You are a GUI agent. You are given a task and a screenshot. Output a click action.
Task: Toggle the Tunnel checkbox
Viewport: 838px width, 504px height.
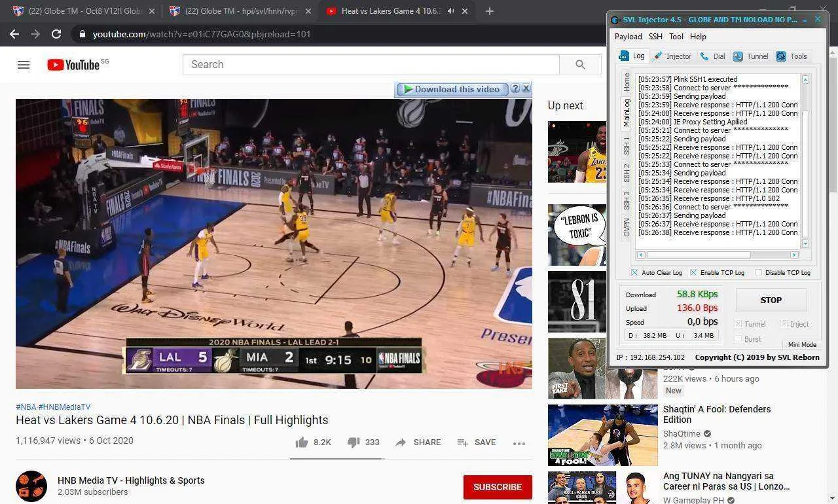click(x=738, y=324)
